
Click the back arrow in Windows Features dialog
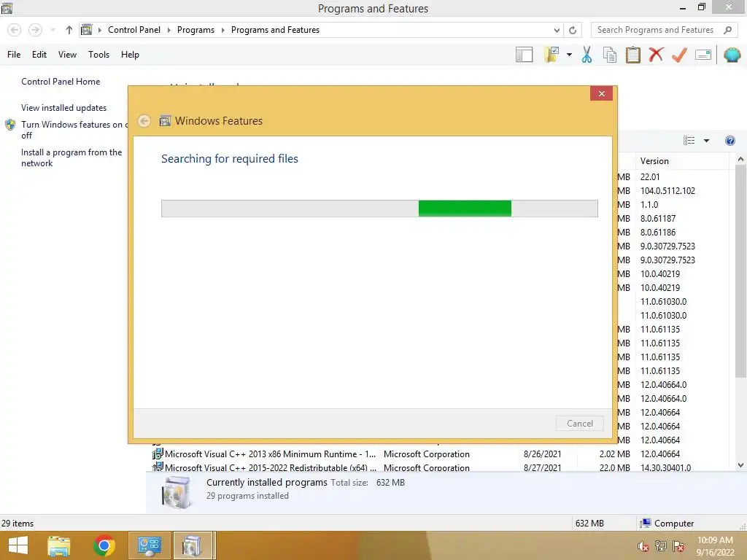click(x=144, y=121)
